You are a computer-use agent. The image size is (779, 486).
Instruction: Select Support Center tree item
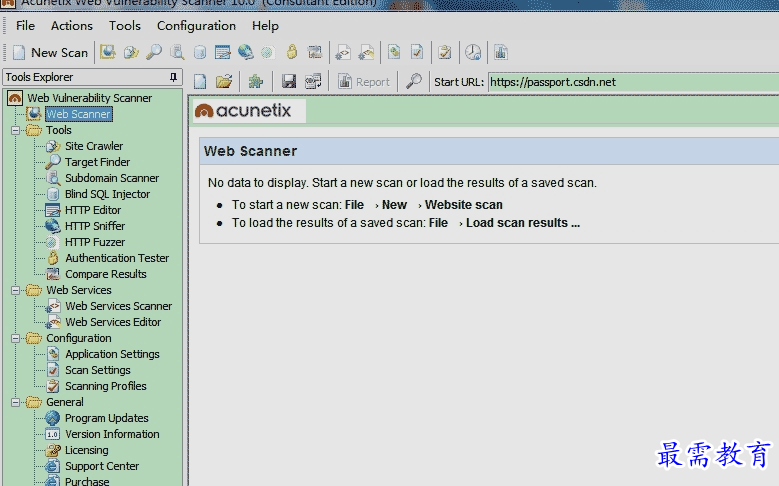coord(102,466)
